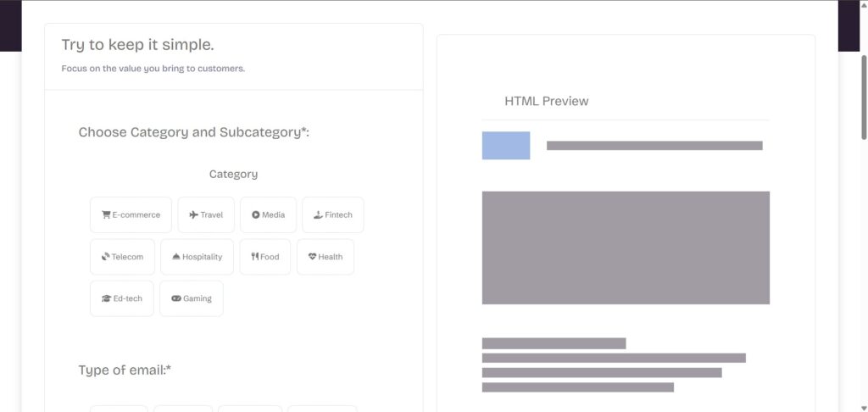Viewport: 868px width, 412px height.
Task: Choose the Travel category with airplane icon
Action: tap(206, 214)
